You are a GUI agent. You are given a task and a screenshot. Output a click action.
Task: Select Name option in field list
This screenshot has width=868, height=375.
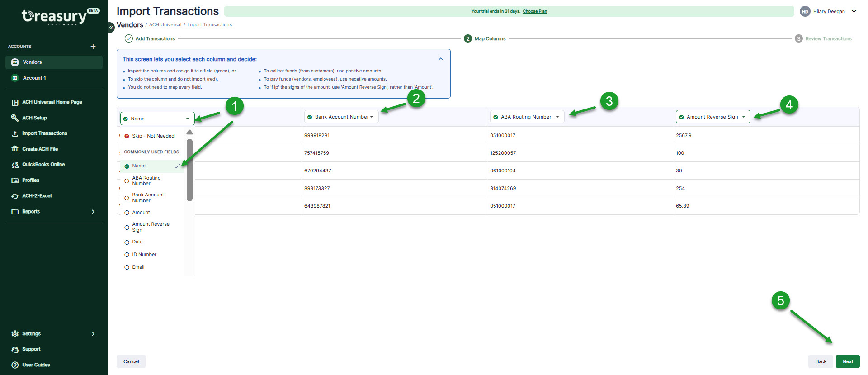click(152, 166)
